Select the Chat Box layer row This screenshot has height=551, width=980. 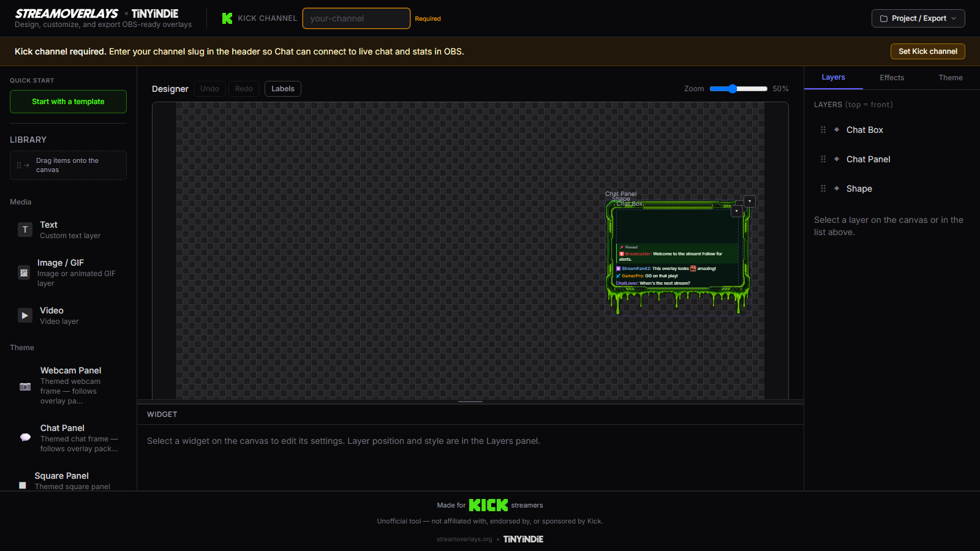point(892,130)
